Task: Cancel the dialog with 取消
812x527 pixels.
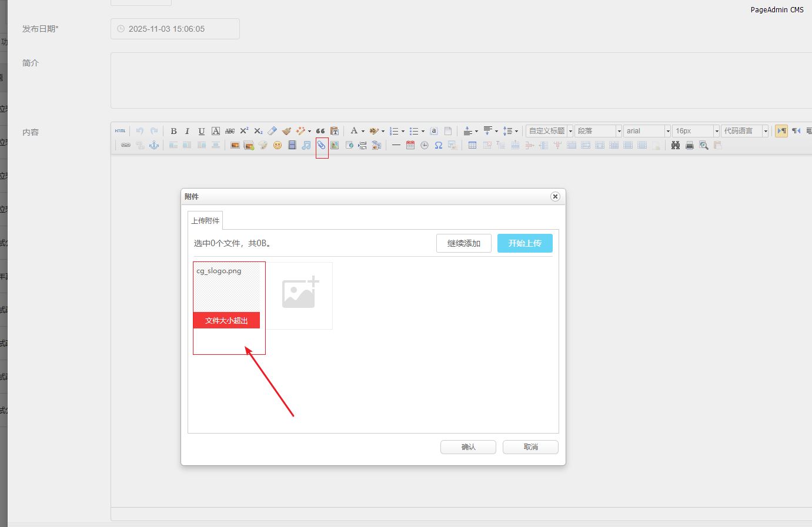Action: 530,447
